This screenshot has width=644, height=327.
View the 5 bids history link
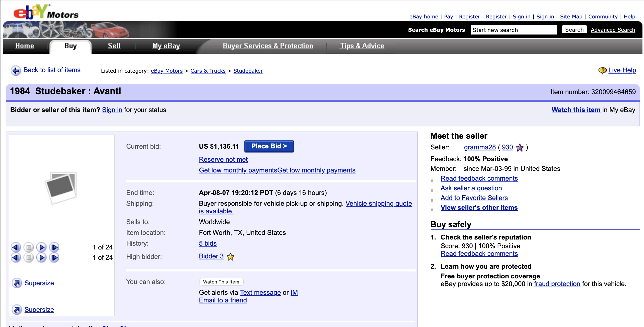pos(208,243)
